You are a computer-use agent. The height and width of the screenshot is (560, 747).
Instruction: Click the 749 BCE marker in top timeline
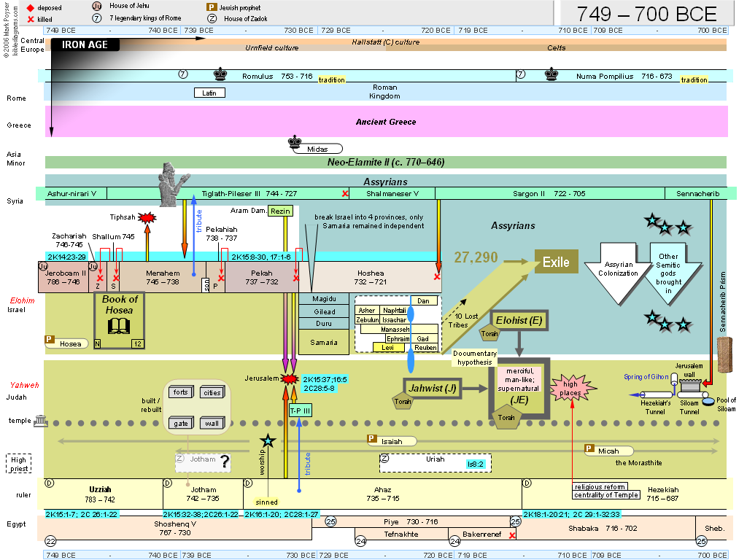pos(60,31)
